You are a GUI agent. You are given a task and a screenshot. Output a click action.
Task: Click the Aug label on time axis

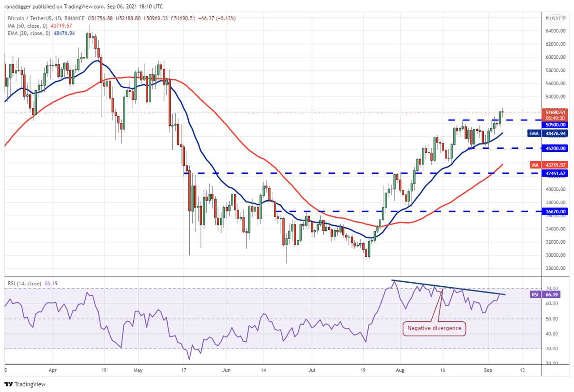point(400,371)
